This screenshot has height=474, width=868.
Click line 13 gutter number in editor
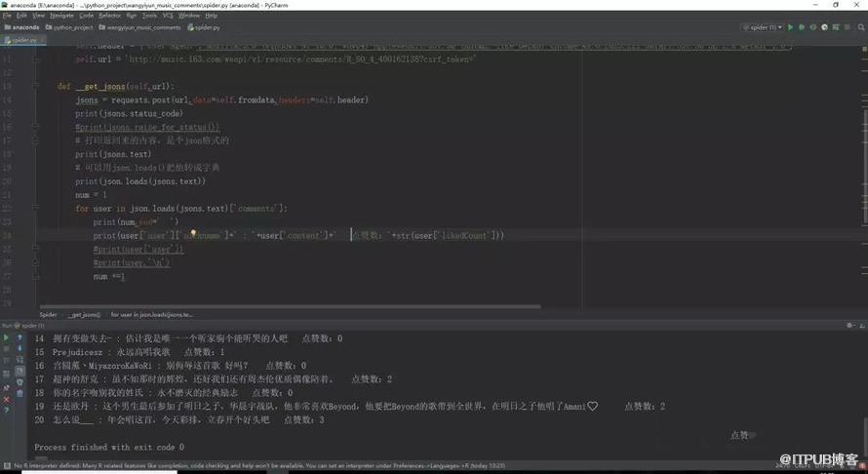7,87
